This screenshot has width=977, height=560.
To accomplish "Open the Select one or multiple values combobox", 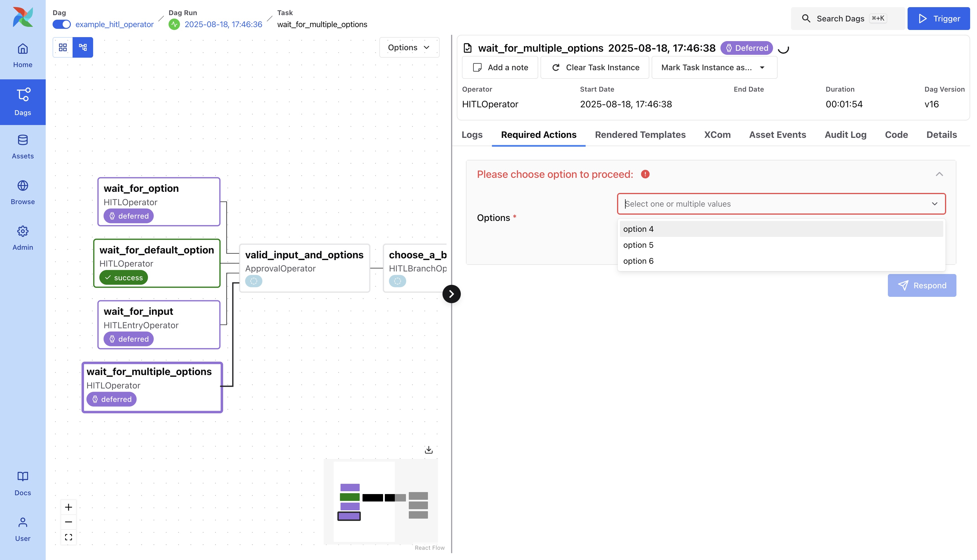I will (x=781, y=204).
